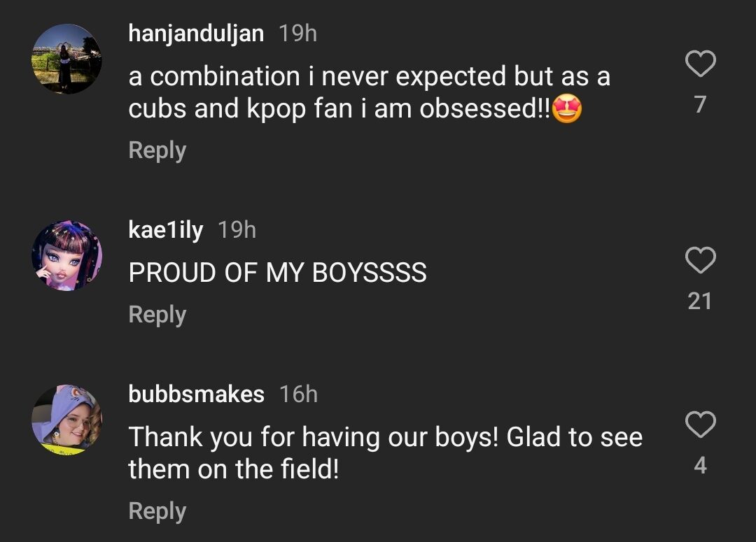The width and height of the screenshot is (756, 542).
Task: Show the 21 likes on kae1ily's comment
Action: pyautogui.click(x=699, y=301)
